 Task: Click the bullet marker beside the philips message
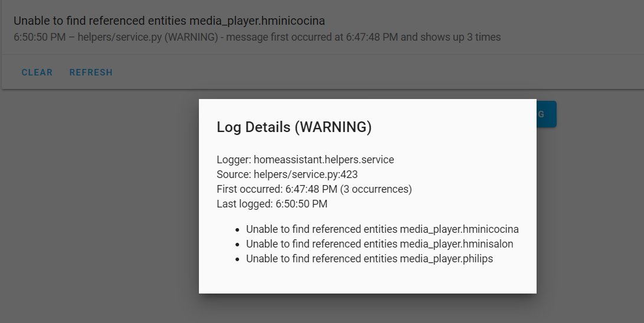coord(237,259)
